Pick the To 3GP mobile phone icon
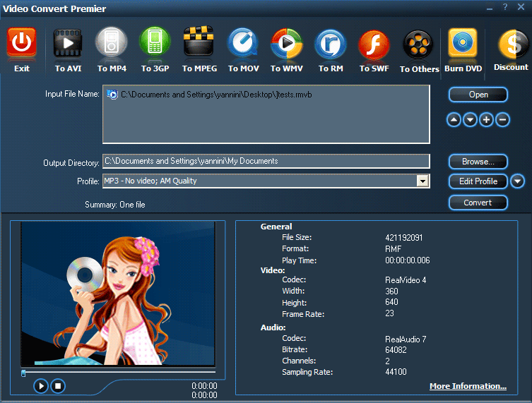Screen dimensions: 532x403 (x=155, y=42)
